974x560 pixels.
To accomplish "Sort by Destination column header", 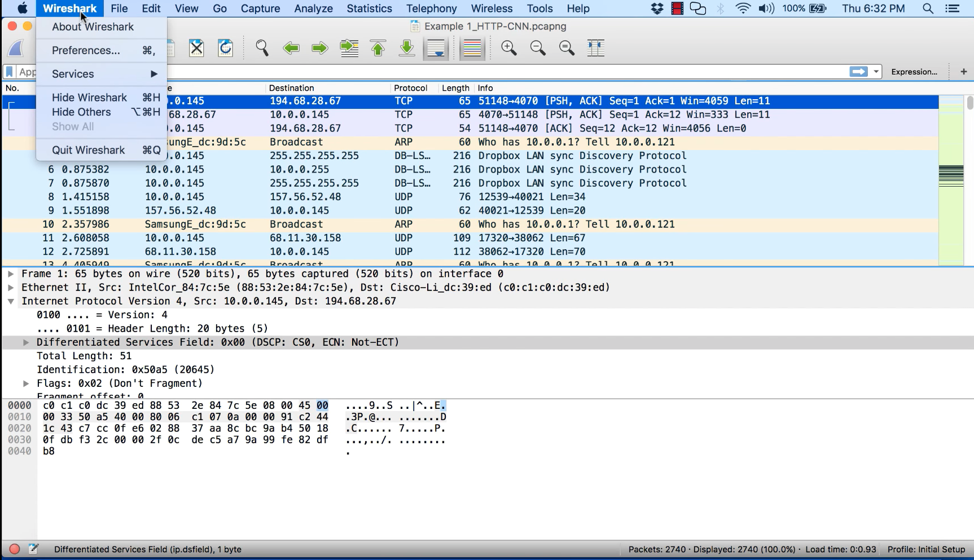I will click(327, 88).
